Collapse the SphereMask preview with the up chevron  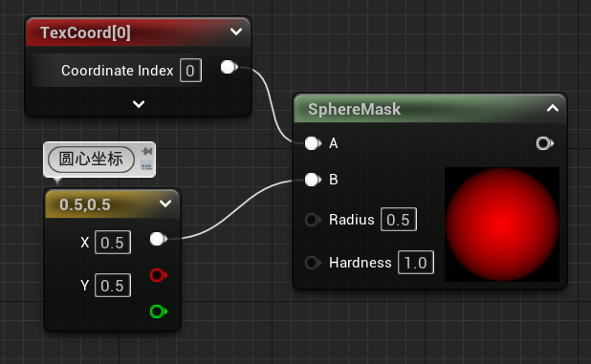coord(553,108)
